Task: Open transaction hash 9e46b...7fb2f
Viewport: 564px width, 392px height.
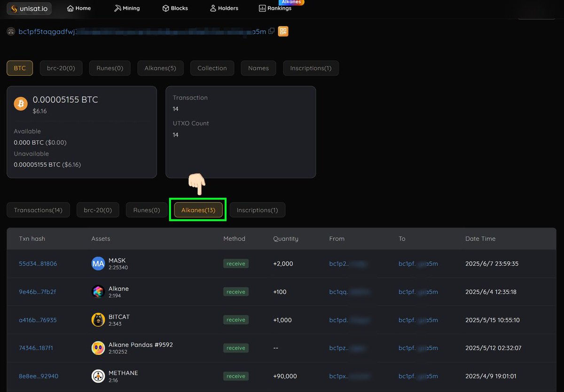Action: pos(37,292)
